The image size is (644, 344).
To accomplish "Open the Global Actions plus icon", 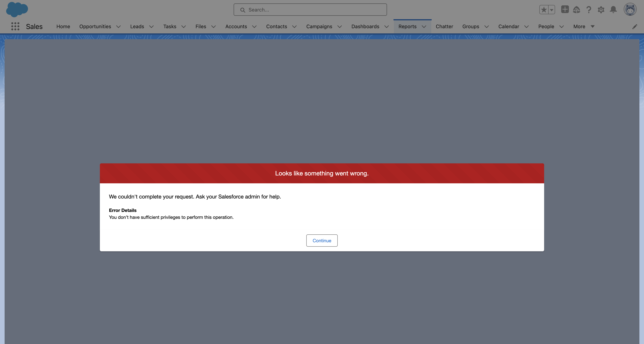I will coord(565,10).
